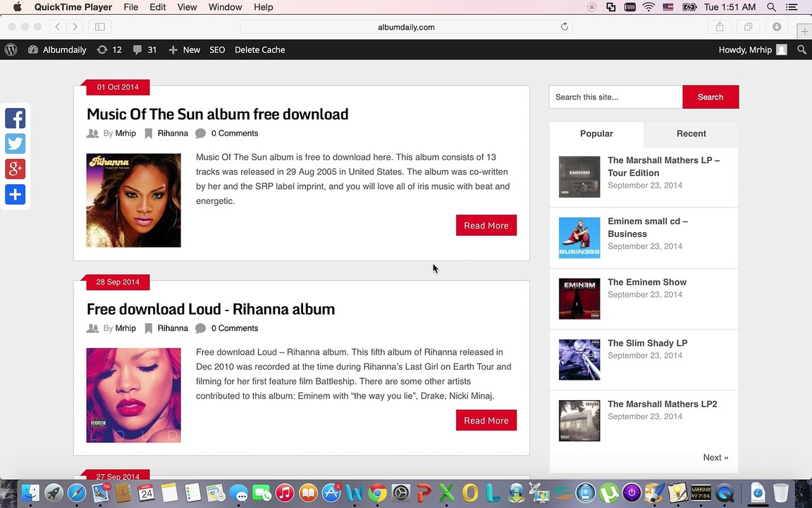Open System Preferences from the Dock
This screenshot has width=812, height=508.
click(x=400, y=493)
